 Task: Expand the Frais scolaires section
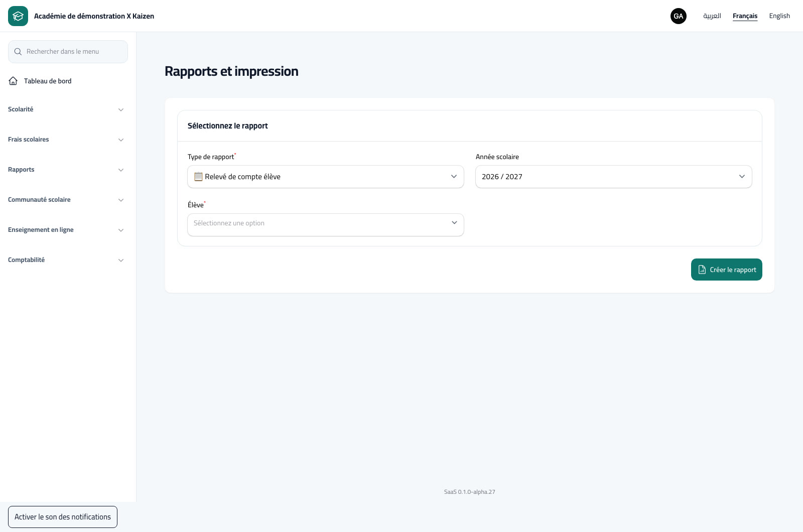[x=66, y=140]
